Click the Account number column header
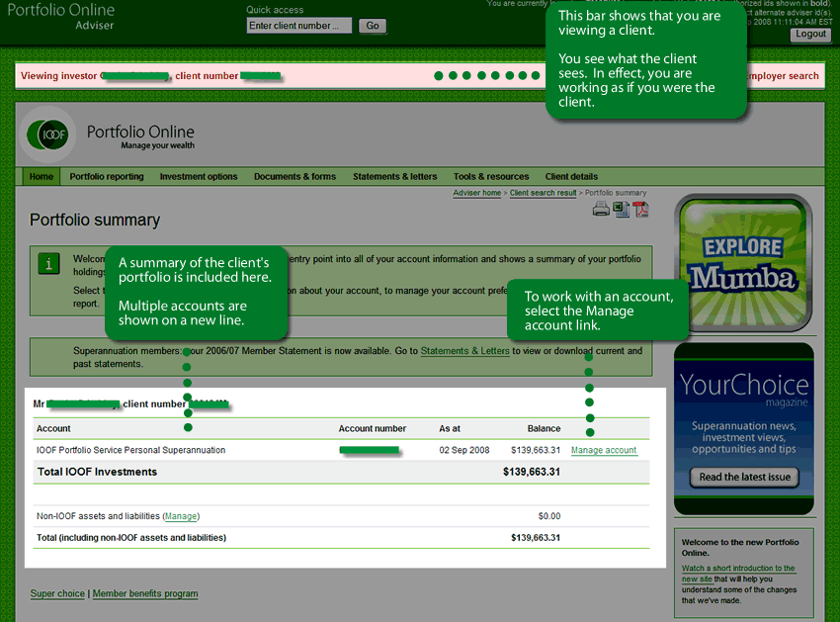Image resolution: width=840 pixels, height=622 pixels. pos(373,428)
